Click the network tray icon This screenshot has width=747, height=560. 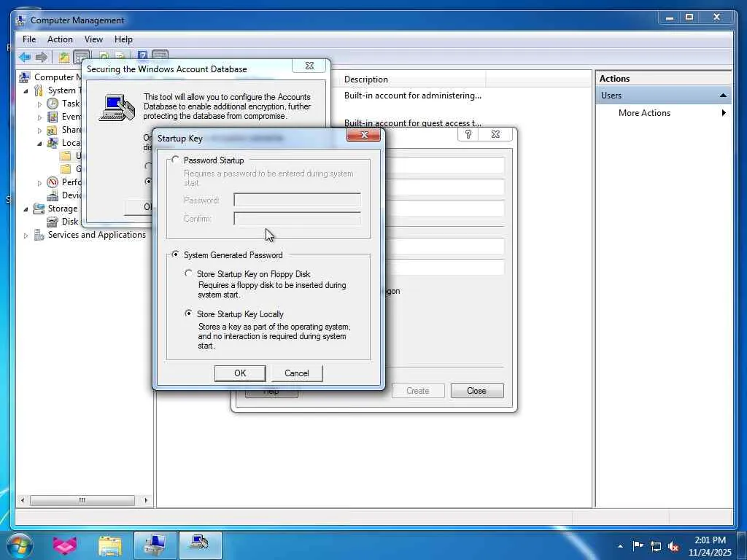(656, 546)
